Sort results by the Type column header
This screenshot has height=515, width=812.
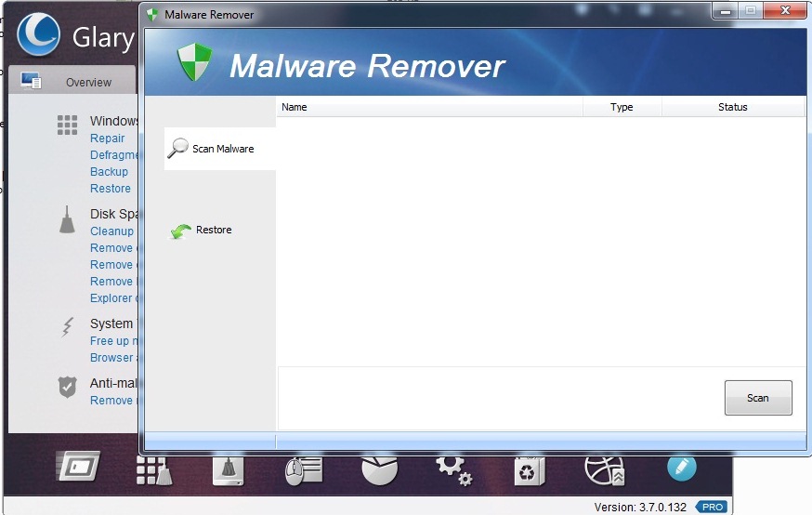[x=622, y=107]
